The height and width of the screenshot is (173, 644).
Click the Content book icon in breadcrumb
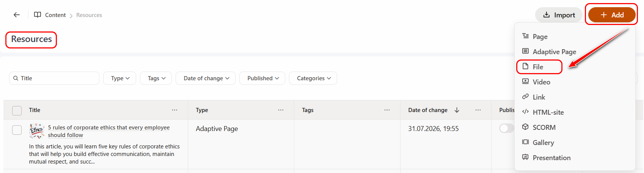point(38,15)
